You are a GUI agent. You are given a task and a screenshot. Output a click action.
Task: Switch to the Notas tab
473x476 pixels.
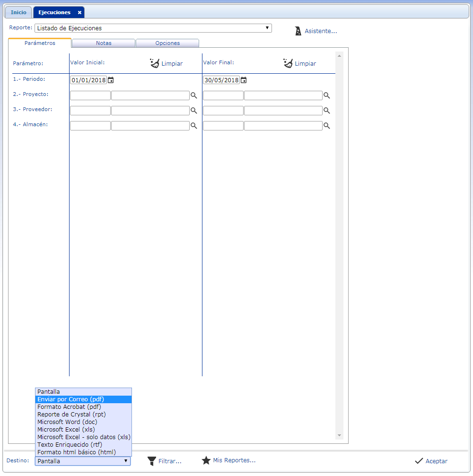pos(104,43)
